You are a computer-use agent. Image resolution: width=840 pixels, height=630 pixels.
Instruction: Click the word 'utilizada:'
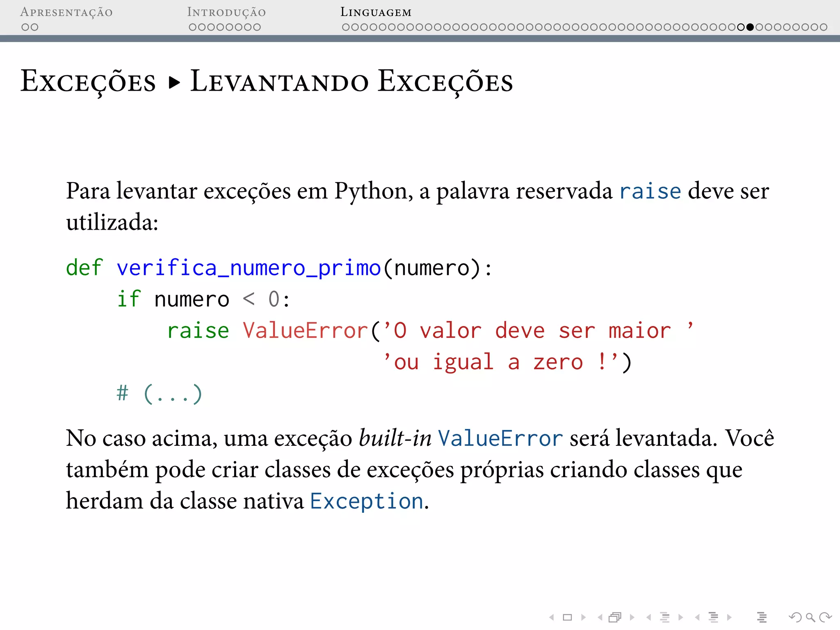pyautogui.click(x=112, y=223)
